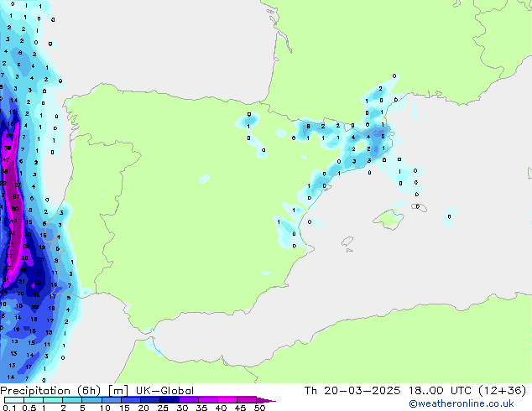Click the 0.5–1 legend color swatch
532x411 pixels.
tap(34, 400)
